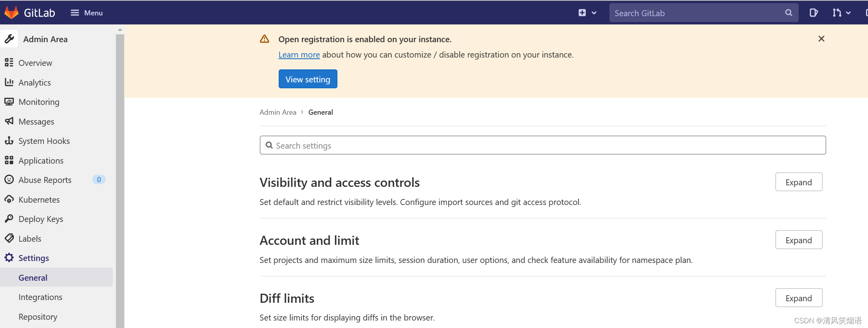Click the Abuse Reports face icon
The image size is (868, 328).
pos(9,180)
